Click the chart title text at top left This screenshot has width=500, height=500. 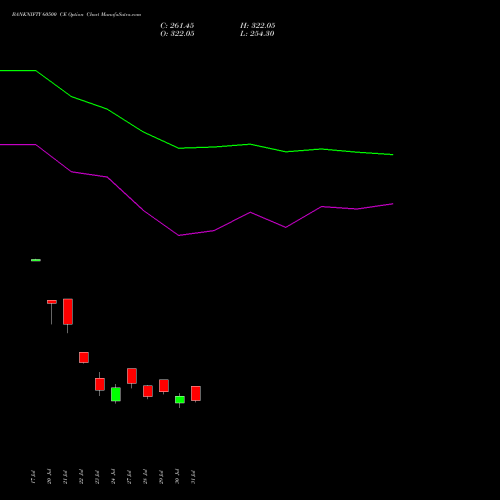point(76,15)
